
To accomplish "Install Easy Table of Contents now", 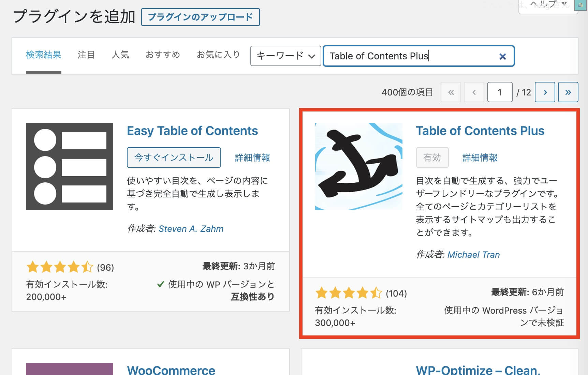I will [x=174, y=157].
